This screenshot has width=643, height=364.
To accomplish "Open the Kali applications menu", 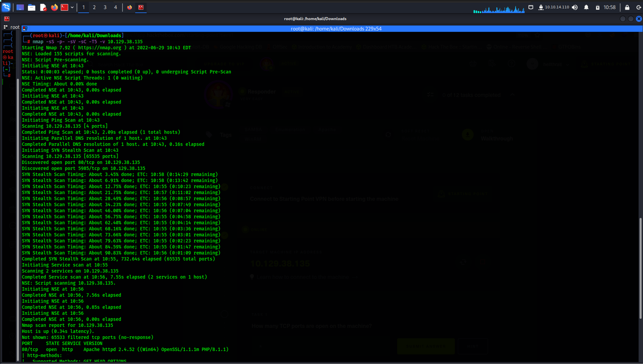I will pyautogui.click(x=6, y=7).
